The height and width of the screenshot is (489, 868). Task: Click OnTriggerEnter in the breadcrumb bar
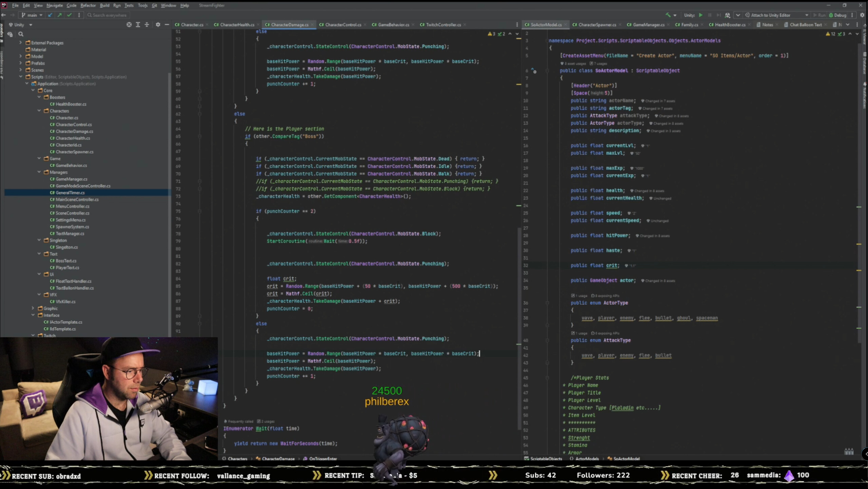pos(322,459)
